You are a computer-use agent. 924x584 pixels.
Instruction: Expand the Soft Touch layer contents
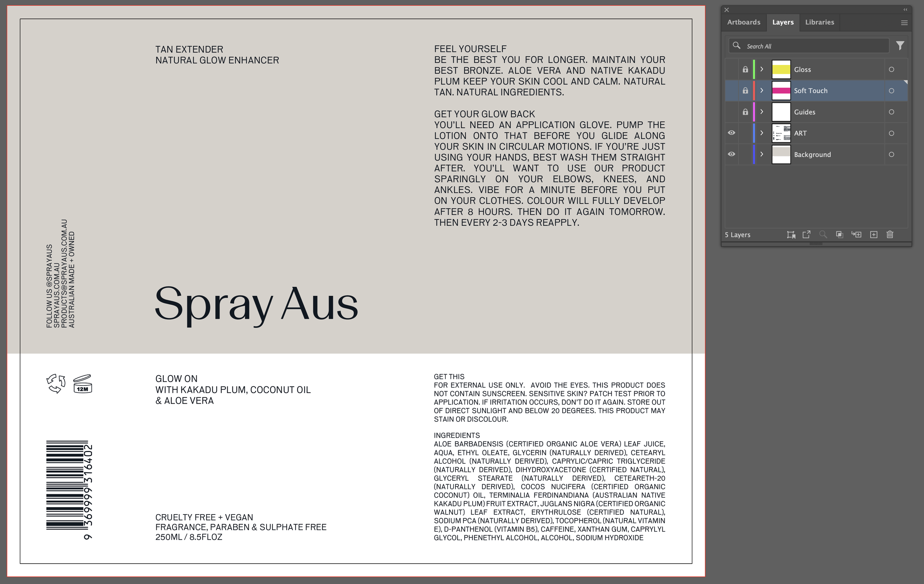762,91
